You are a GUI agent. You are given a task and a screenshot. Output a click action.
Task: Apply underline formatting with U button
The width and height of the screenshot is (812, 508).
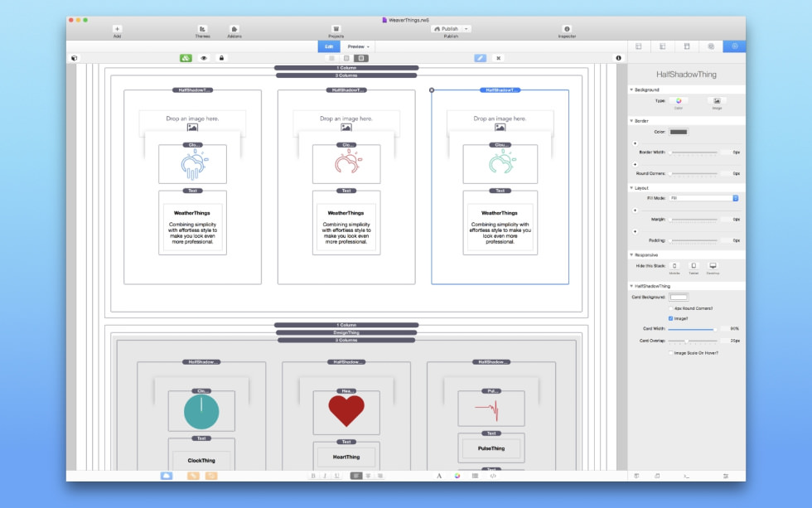[337, 476]
